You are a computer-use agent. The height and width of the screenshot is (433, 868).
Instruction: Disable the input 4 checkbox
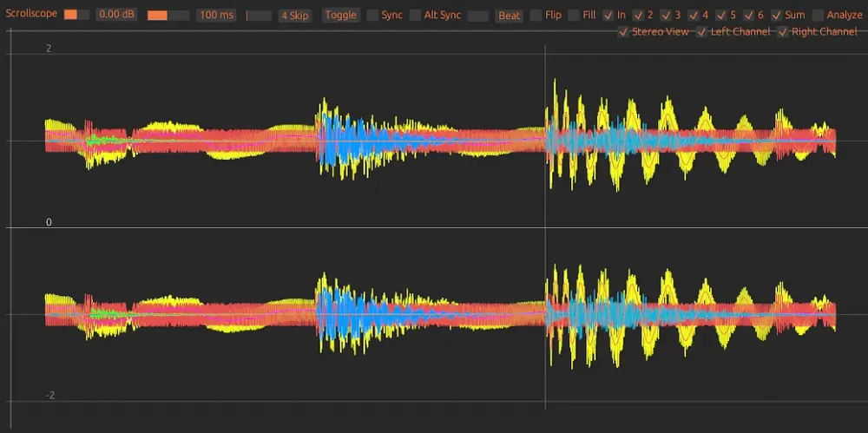pyautogui.click(x=694, y=16)
